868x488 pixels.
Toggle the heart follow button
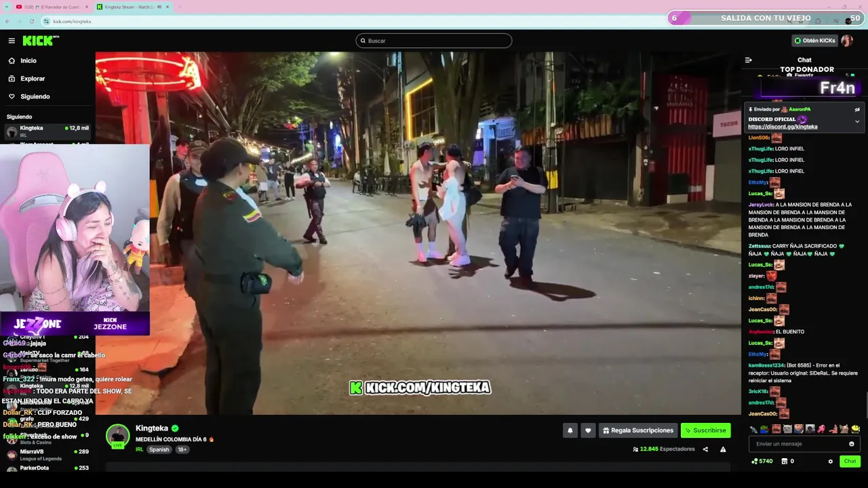click(x=588, y=430)
